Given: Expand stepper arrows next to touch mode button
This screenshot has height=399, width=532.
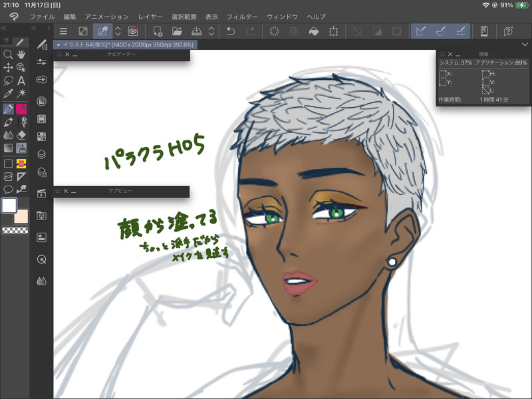Looking at the screenshot, I should pyautogui.click(x=118, y=31).
